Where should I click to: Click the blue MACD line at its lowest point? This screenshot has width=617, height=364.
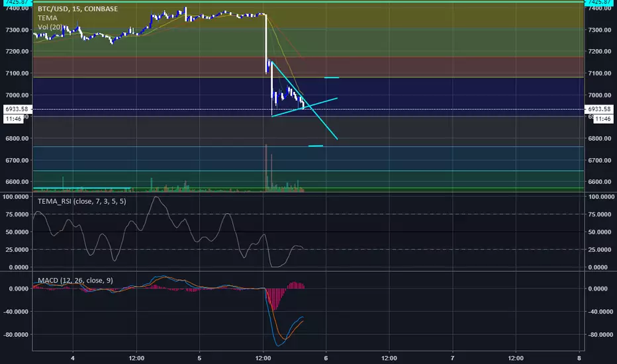pos(278,345)
